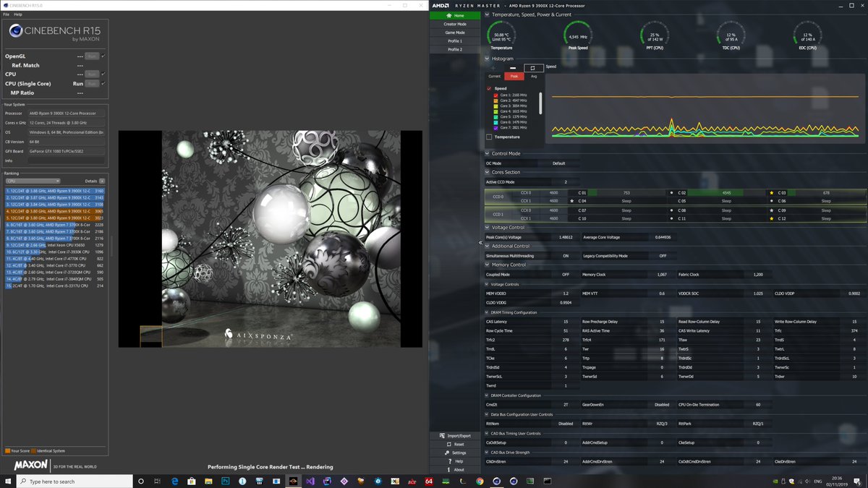This screenshot has height=488, width=868.
Task: Click the CPU (Single Core) Run button
Action: click(92, 83)
